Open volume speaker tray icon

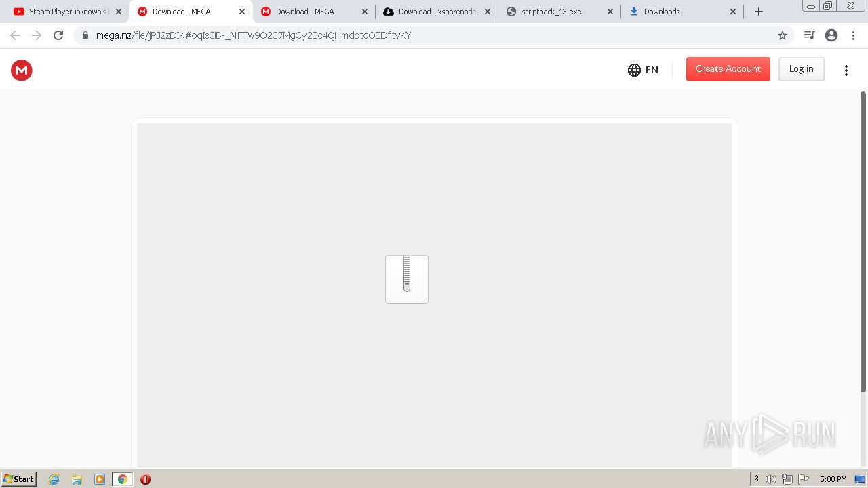point(771,479)
